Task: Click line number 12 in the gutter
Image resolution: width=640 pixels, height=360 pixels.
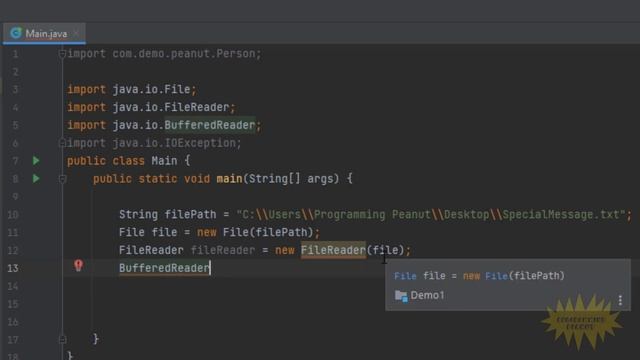Action: tap(13, 250)
